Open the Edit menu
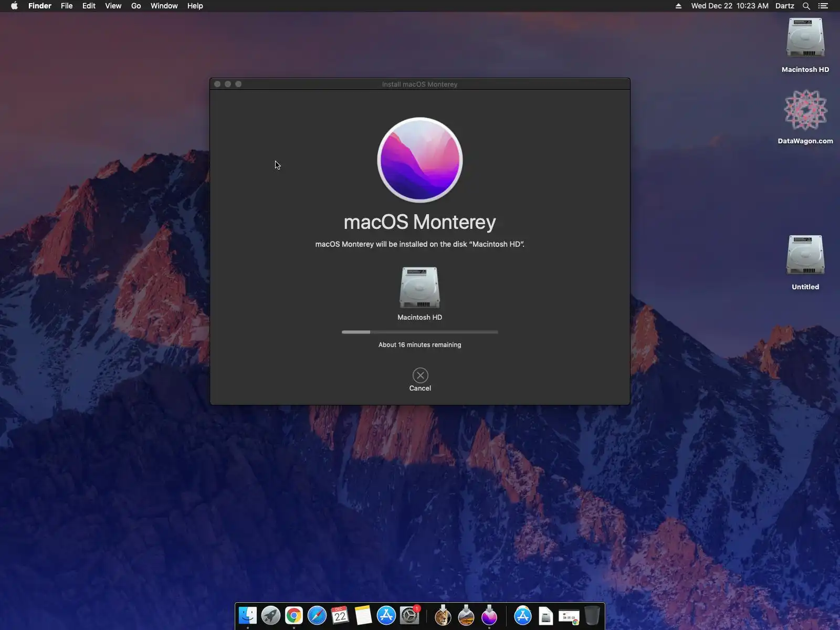 (x=89, y=6)
